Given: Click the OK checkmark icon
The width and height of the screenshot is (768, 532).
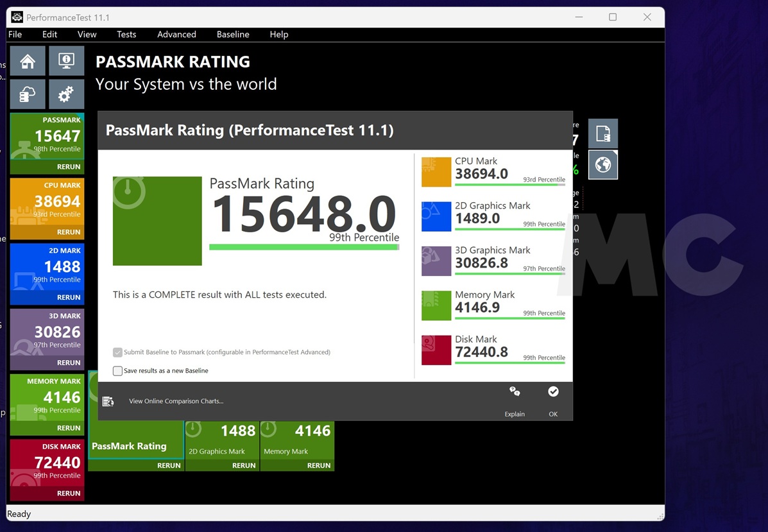Looking at the screenshot, I should click(553, 391).
